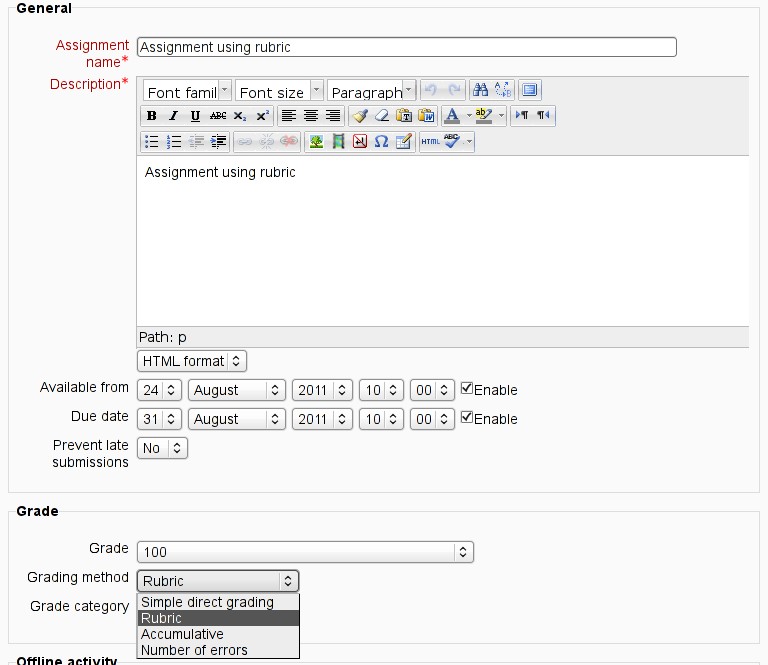Change Available from day 24
The width and height of the screenshot is (768, 665).
point(160,390)
